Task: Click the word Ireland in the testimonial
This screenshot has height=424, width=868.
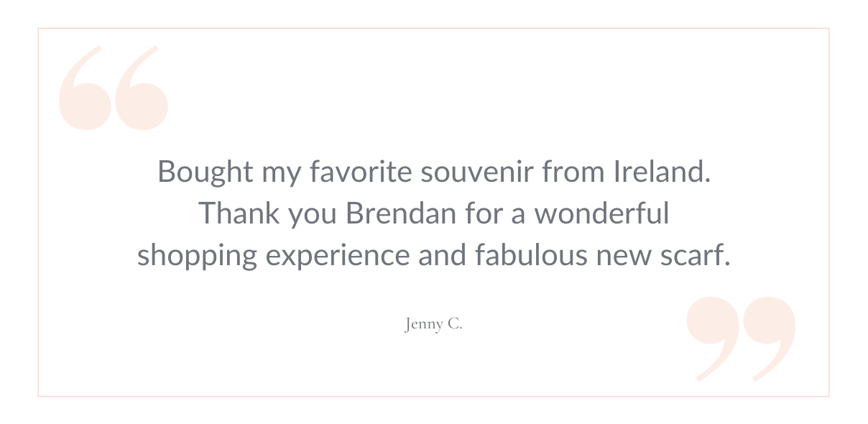Action: (x=661, y=172)
